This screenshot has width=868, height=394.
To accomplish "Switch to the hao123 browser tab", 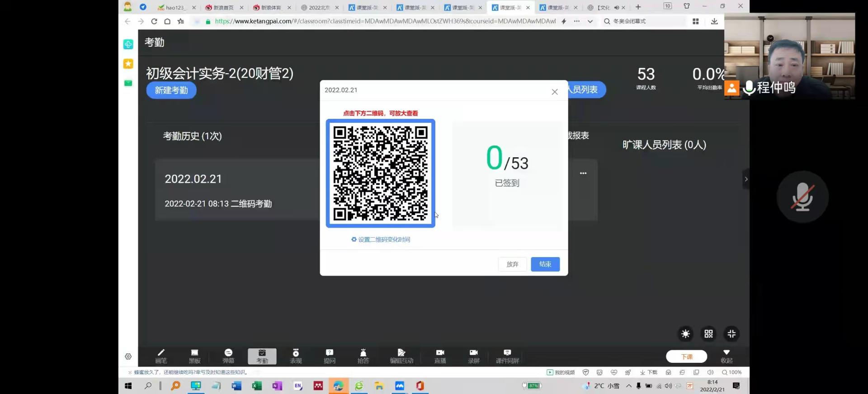I will click(175, 8).
